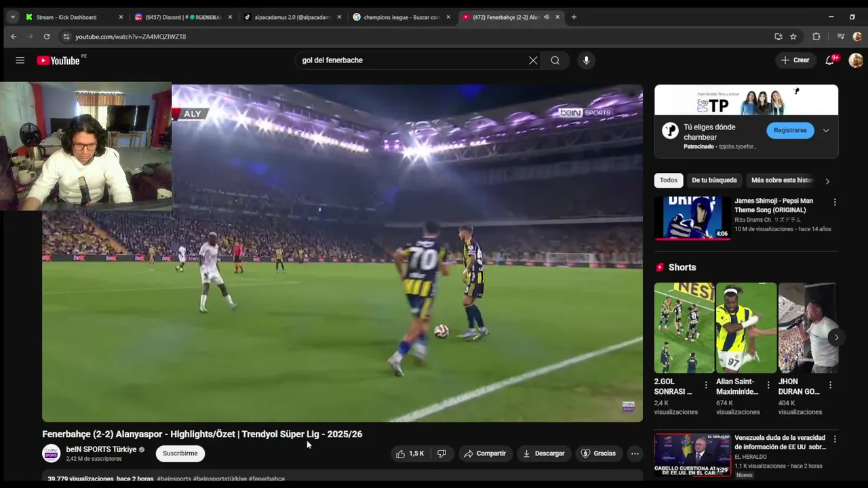
Task: Go to the YouTube home logo
Action: pos(58,60)
